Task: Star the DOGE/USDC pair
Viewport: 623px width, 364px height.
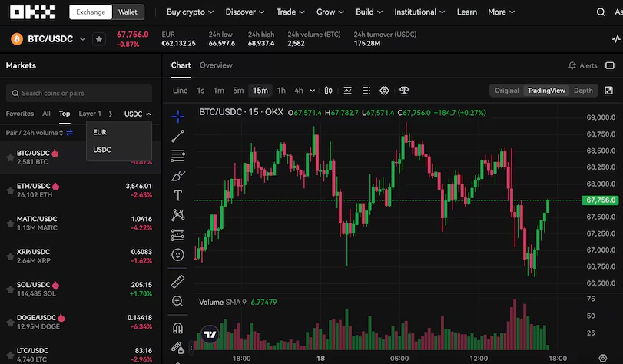Action: tap(10, 323)
